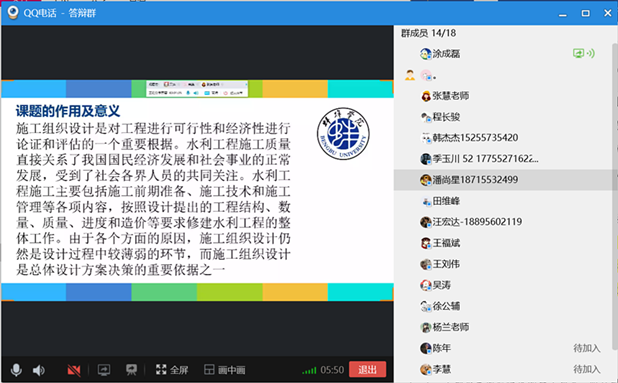618x383 pixels.
Task: Switch to 画中画 picture-in-picture mode
Action: 225,370
